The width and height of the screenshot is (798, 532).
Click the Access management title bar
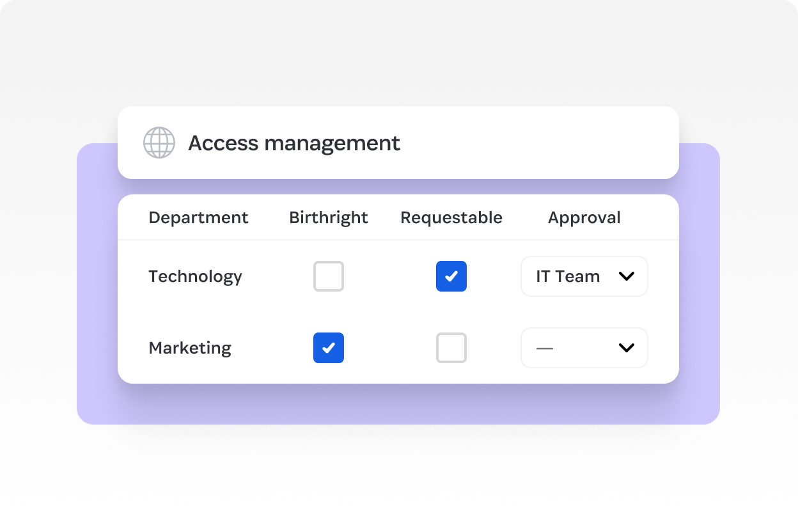click(398, 142)
